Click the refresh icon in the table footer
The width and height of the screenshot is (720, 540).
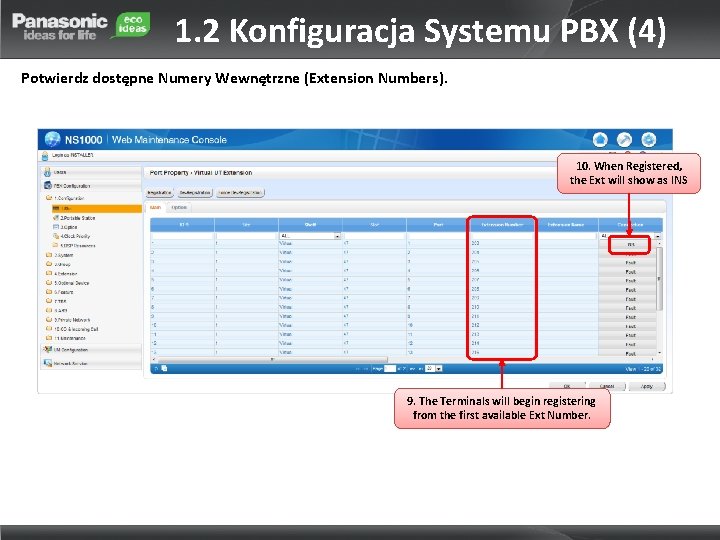click(x=157, y=368)
